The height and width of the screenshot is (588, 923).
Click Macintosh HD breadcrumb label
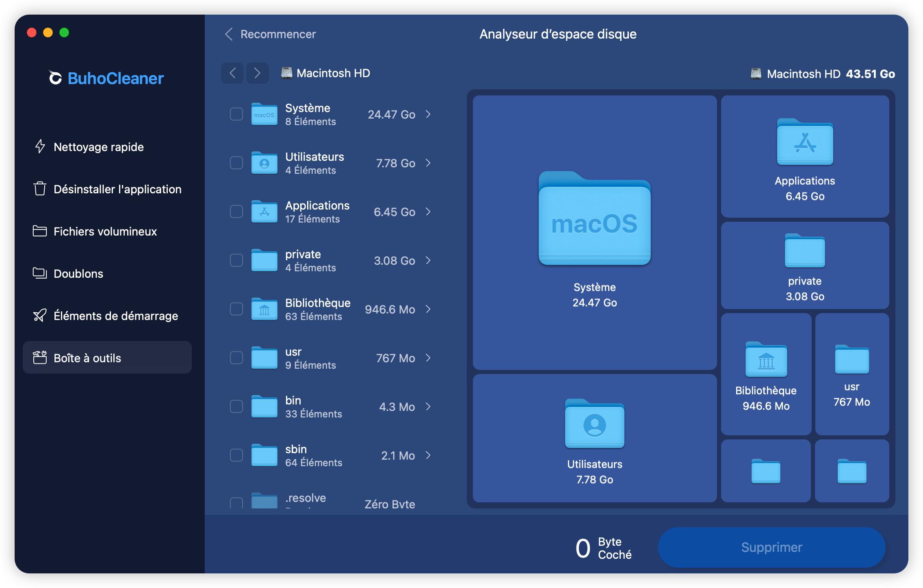pyautogui.click(x=333, y=73)
